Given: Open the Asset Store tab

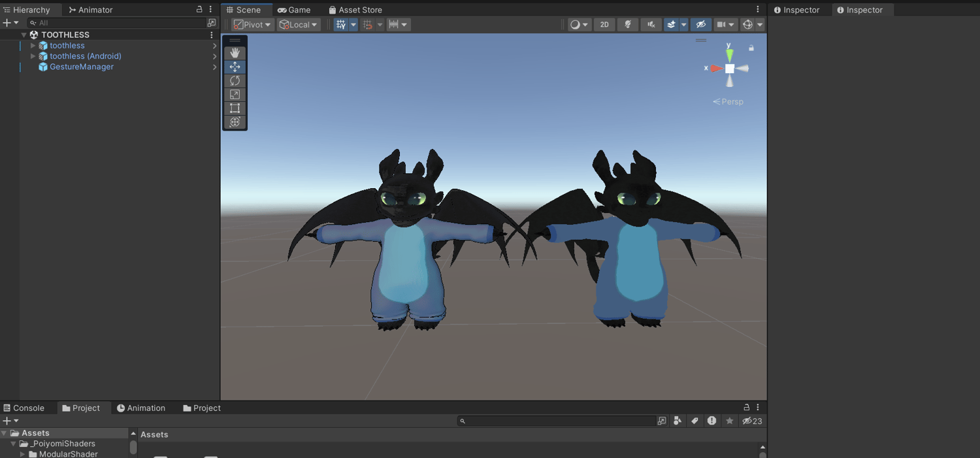Looking at the screenshot, I should pyautogui.click(x=355, y=10).
